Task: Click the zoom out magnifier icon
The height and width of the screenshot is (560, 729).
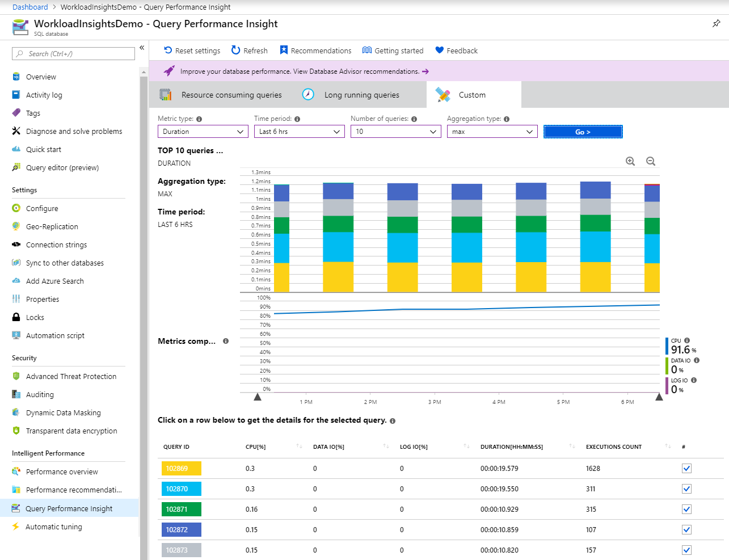Action: point(651,161)
